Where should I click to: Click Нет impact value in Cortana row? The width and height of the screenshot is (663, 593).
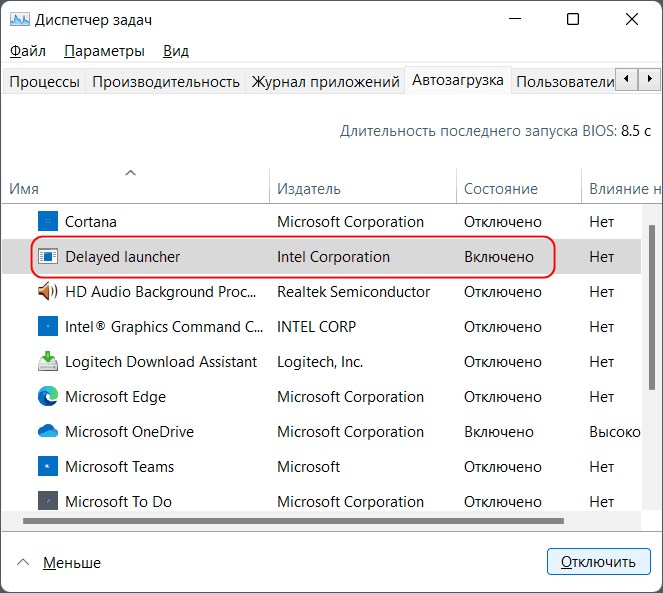pos(602,222)
